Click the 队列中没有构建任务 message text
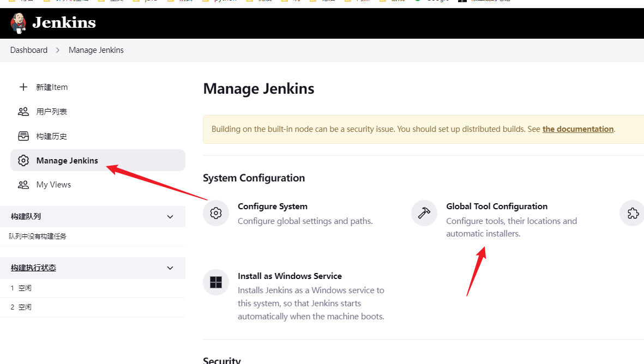Screen dimensions: 644x364 click(x=38, y=236)
